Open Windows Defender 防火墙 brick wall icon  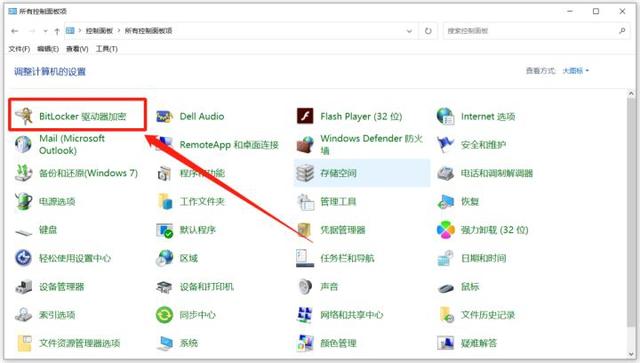(305, 145)
